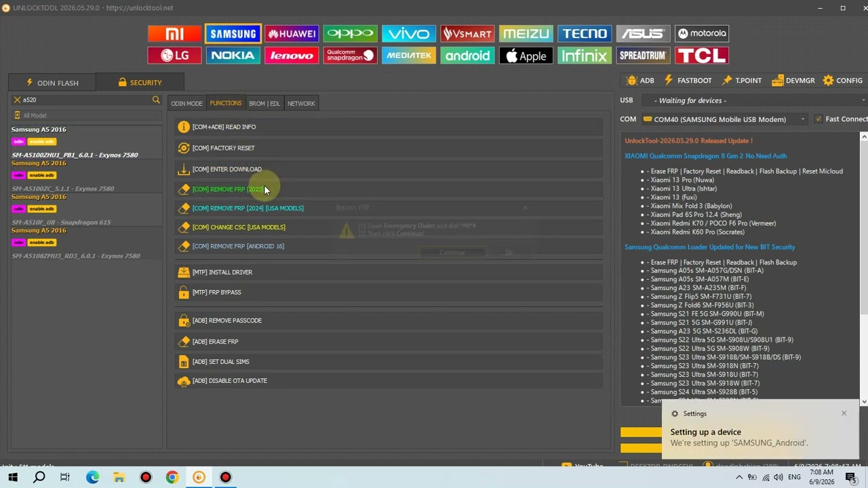
Task: Open the All Model filter dropdown
Action: pyautogui.click(x=86, y=116)
